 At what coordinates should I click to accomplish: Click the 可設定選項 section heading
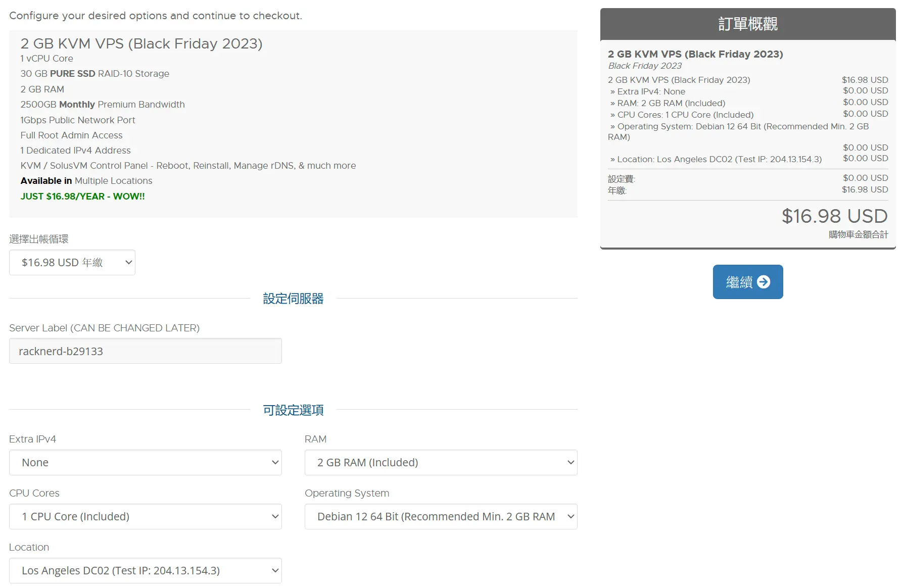click(293, 410)
